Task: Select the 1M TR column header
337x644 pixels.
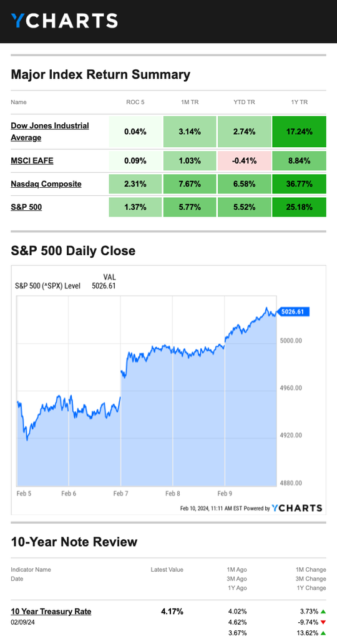Action: tap(190, 102)
